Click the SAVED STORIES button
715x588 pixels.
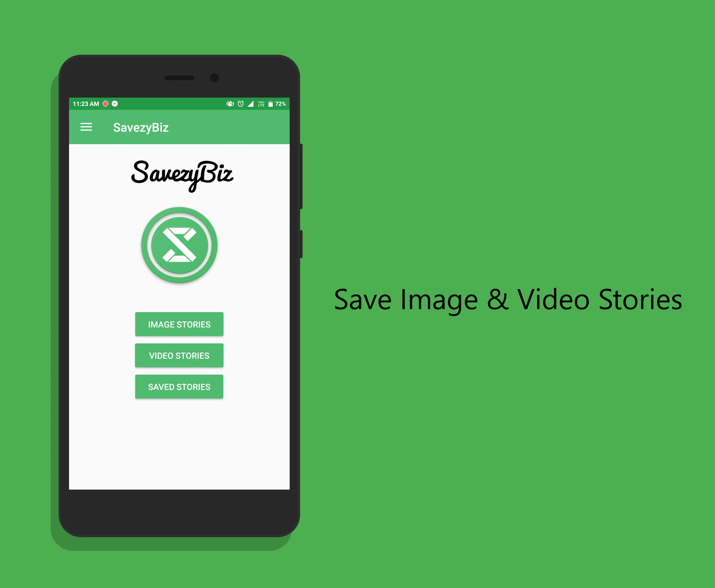[179, 386]
